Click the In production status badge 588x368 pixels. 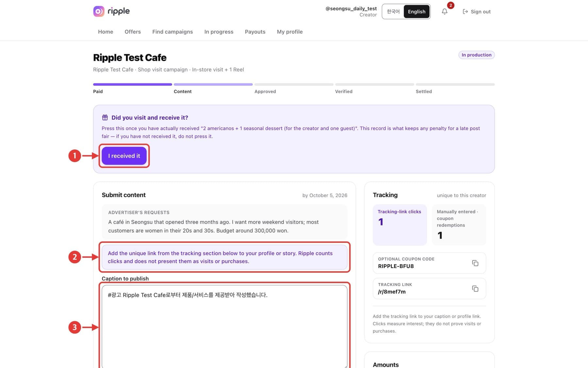[476, 55]
